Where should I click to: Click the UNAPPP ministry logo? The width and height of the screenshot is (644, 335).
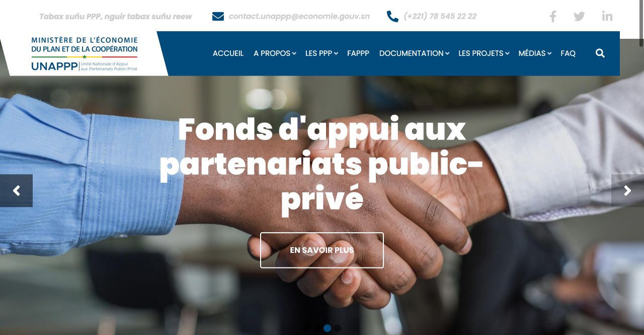(85, 54)
